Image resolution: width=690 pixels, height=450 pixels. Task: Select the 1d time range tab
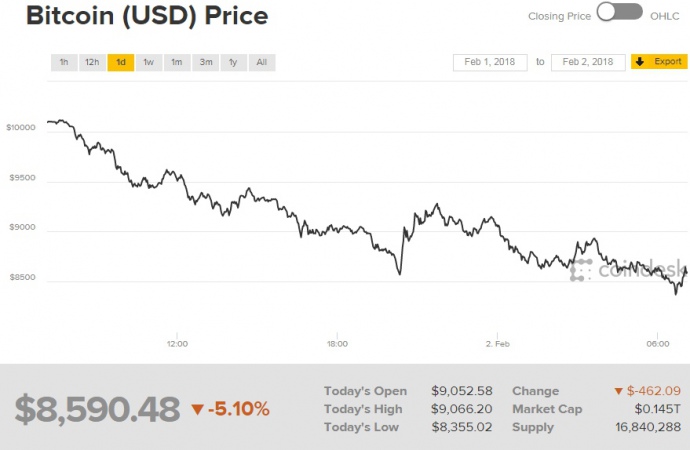[x=120, y=62]
